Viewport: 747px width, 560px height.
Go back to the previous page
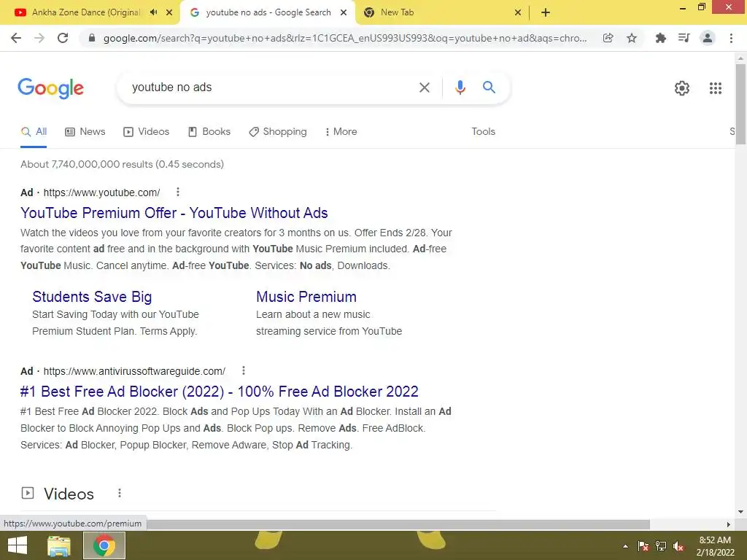pyautogui.click(x=16, y=38)
